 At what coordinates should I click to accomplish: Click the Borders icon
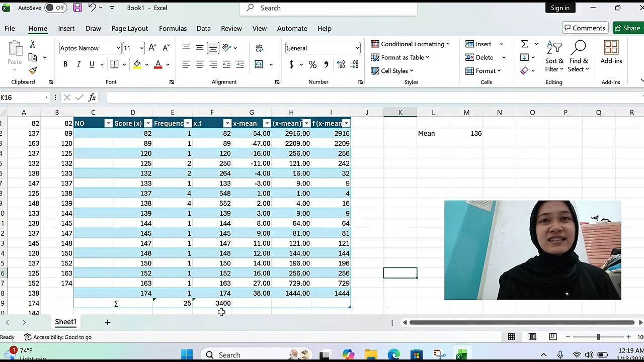(114, 64)
